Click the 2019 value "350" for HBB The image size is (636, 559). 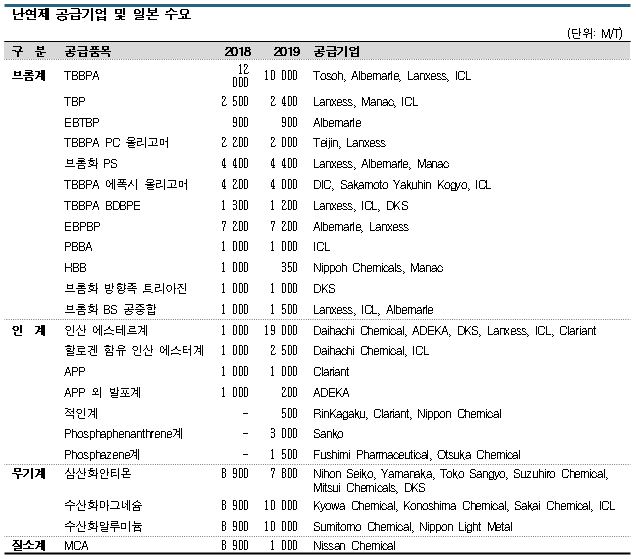click(288, 267)
